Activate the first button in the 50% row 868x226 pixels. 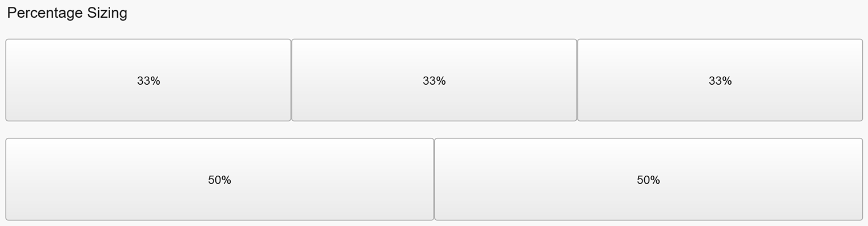(220, 179)
